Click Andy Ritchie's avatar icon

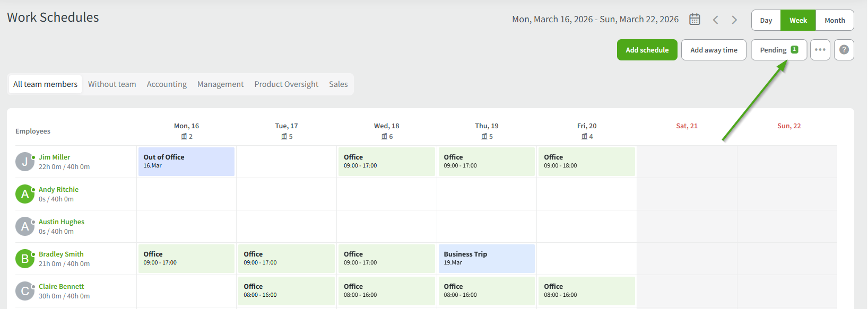[24, 194]
